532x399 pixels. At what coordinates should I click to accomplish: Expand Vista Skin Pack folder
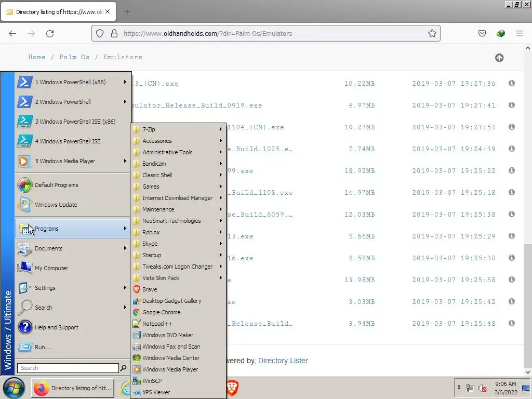point(178,278)
